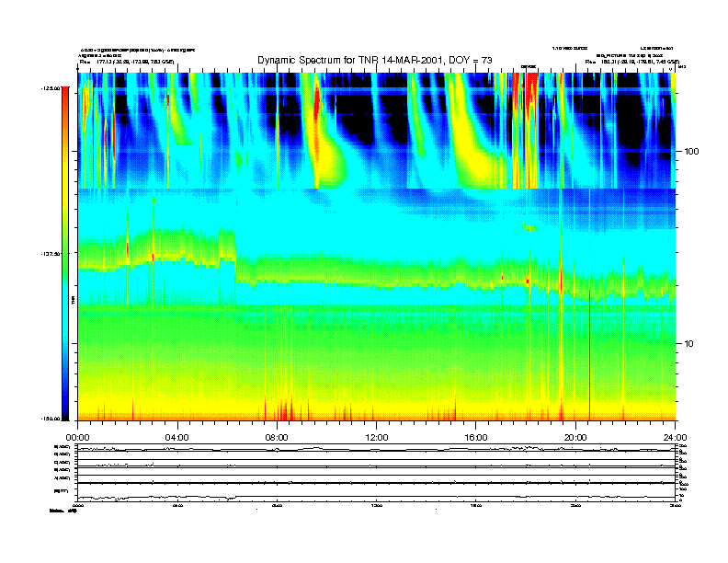Click the 12:00 time axis label
728x563 pixels.
(x=377, y=438)
